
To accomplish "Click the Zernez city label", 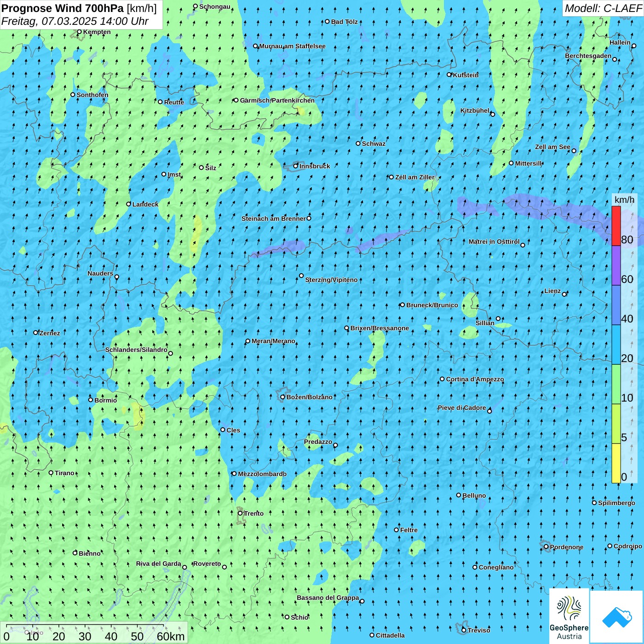I will point(50,333).
